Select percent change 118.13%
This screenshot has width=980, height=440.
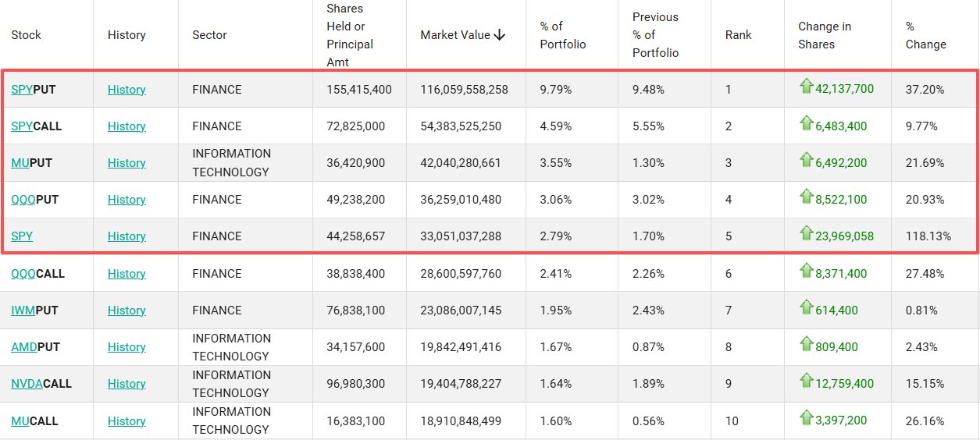coord(928,236)
